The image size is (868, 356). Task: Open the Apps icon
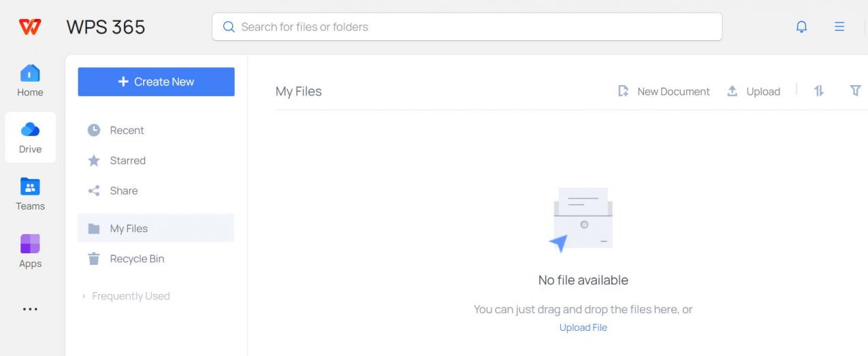coord(30,243)
